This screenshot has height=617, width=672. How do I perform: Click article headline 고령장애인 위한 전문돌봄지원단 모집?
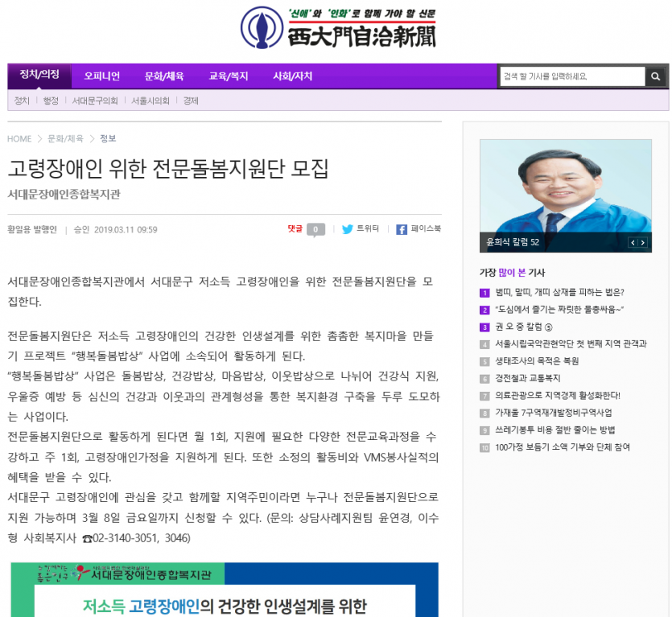click(168, 168)
